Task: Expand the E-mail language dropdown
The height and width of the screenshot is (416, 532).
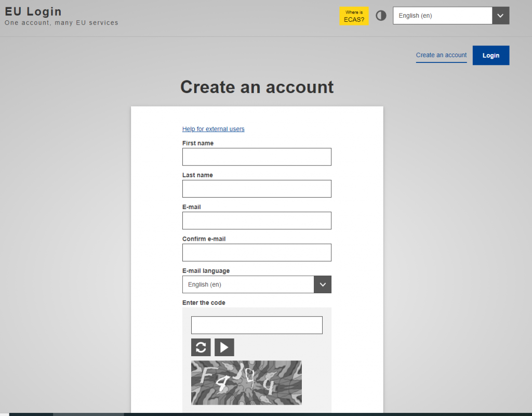Action: (248, 284)
